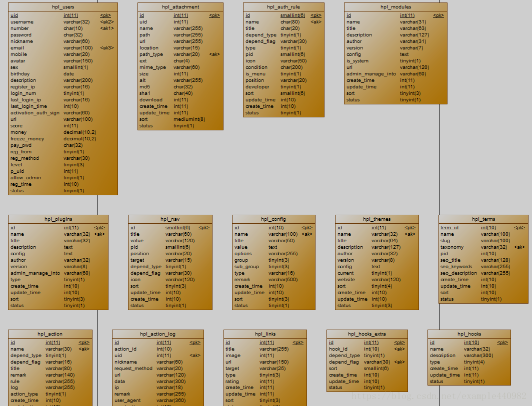Click the 'mediumint(8)' data type

coord(189,119)
